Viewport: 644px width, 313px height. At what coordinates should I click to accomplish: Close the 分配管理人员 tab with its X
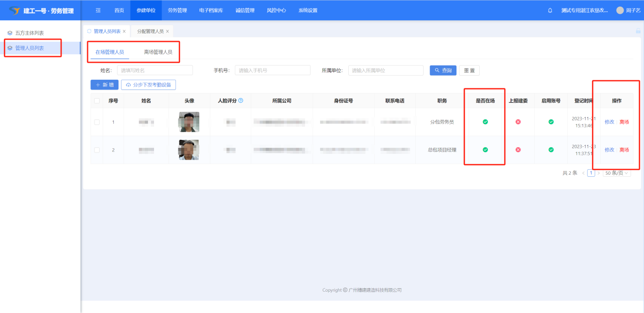(167, 32)
